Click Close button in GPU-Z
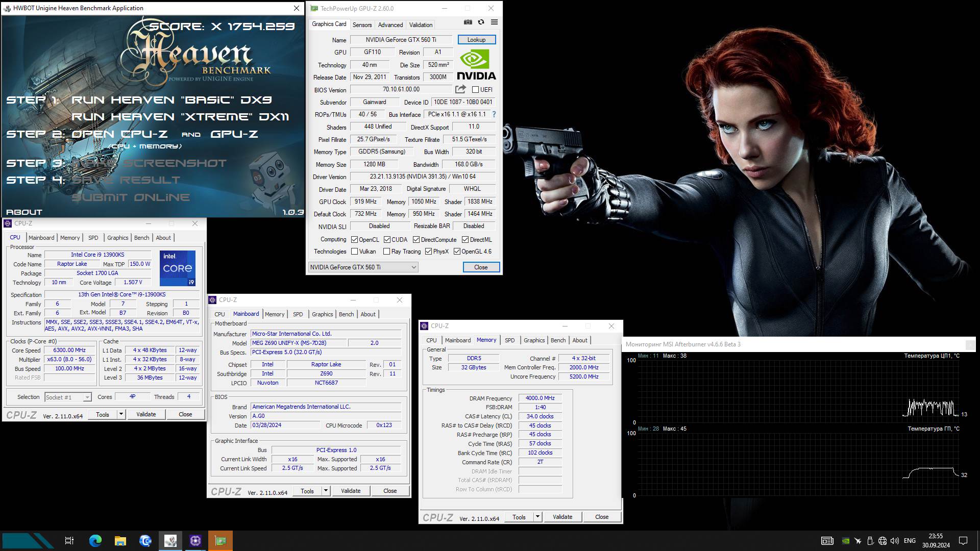This screenshot has width=980, height=551. pos(481,267)
